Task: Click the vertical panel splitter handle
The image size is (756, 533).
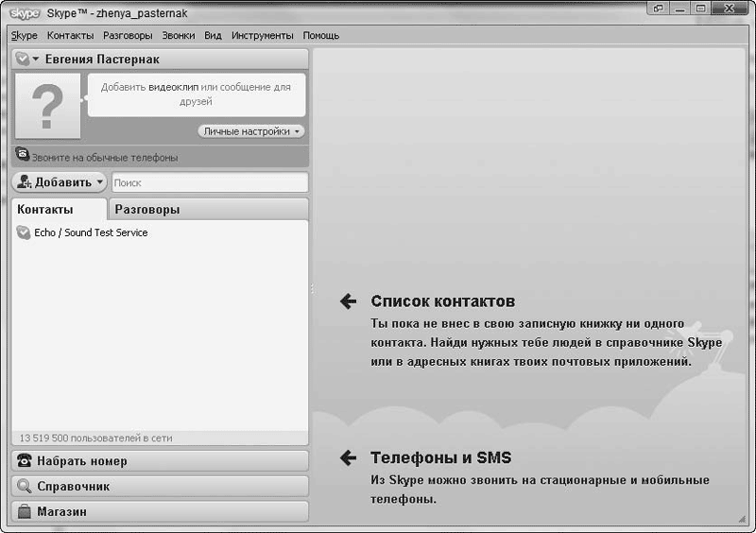Action: [312, 287]
